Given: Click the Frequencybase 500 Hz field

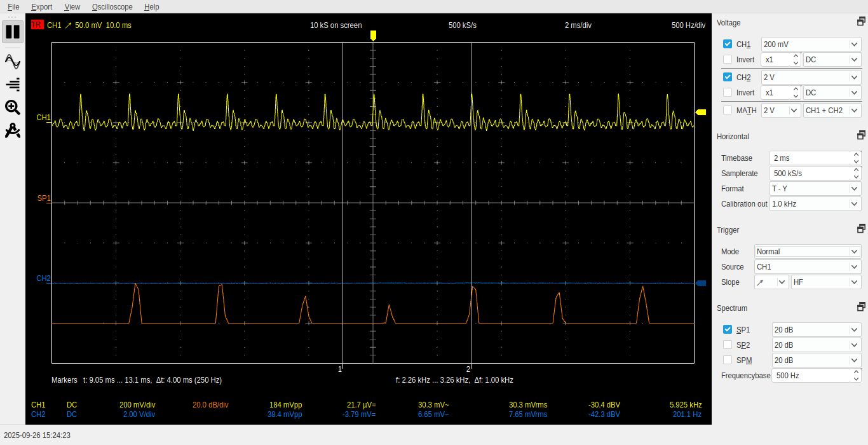Looking at the screenshot, I should pos(811,376).
